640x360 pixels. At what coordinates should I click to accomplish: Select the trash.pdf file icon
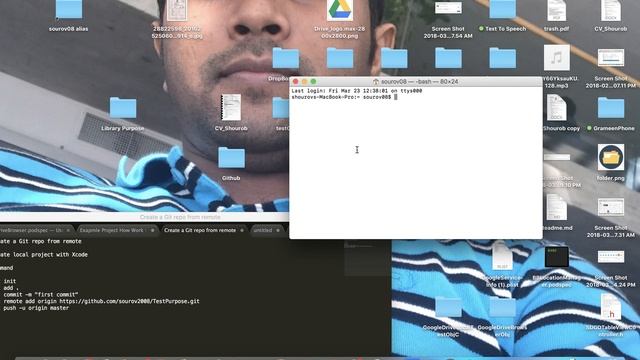(x=556, y=10)
